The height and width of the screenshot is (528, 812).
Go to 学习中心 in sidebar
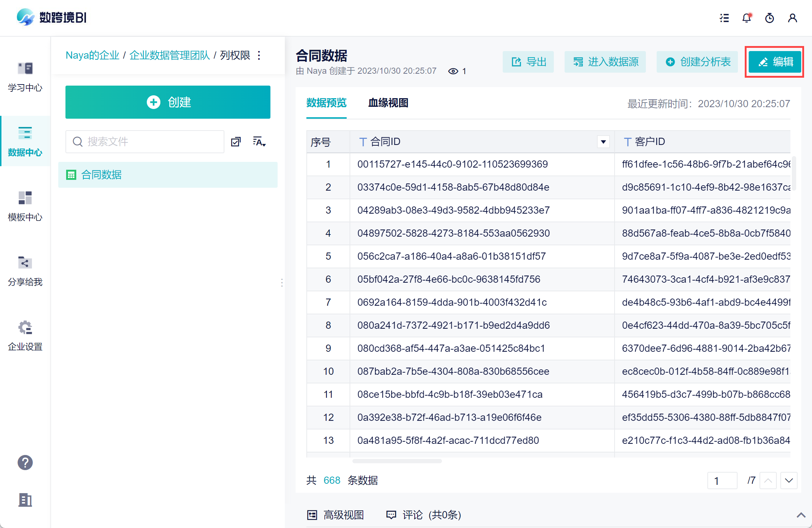point(25,77)
